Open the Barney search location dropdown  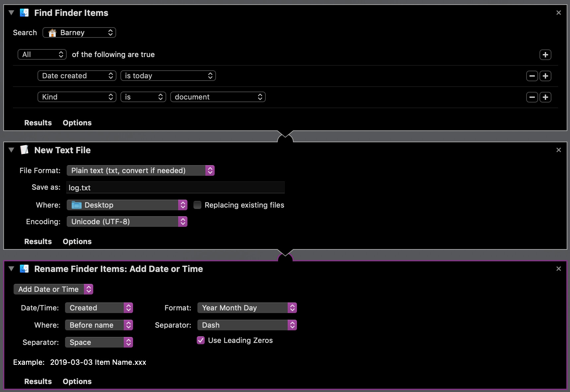point(79,33)
